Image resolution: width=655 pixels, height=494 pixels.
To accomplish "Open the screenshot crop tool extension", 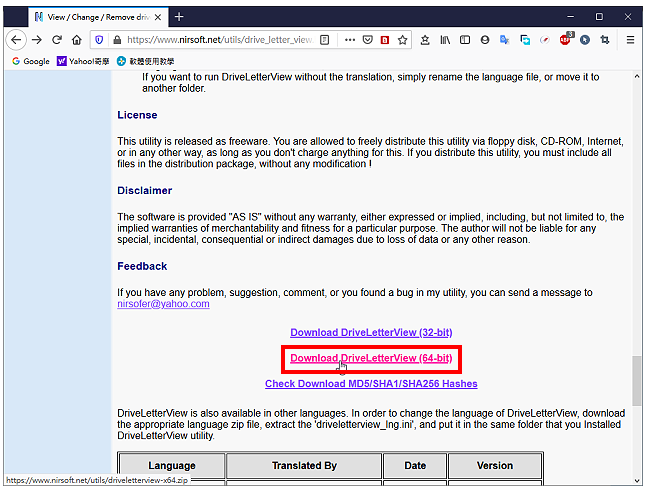I will pyautogui.click(x=605, y=40).
